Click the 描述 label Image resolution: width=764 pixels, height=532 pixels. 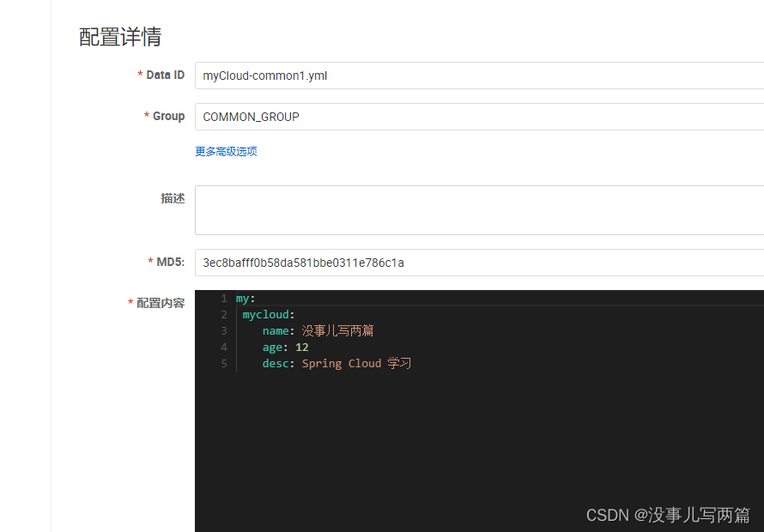coord(173,198)
